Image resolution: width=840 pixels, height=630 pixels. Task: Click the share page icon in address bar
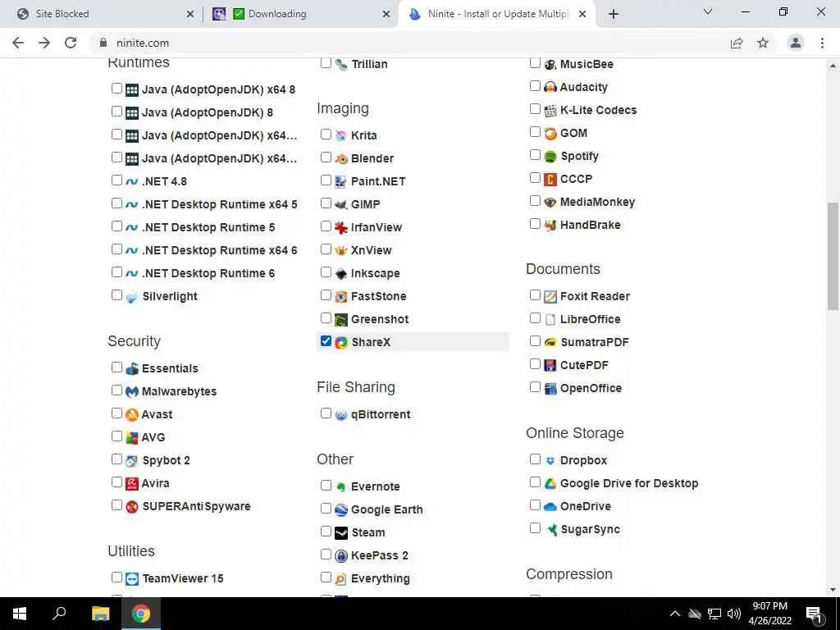(737, 43)
